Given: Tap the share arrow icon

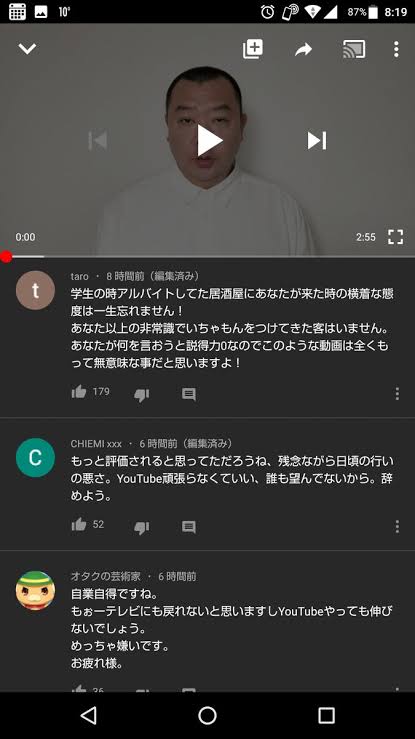Looking at the screenshot, I should click(x=303, y=49).
